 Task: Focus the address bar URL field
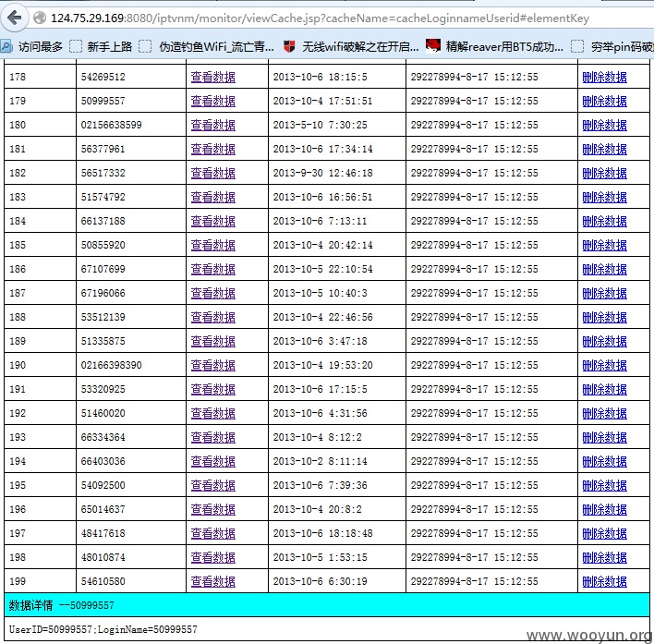pos(320,18)
